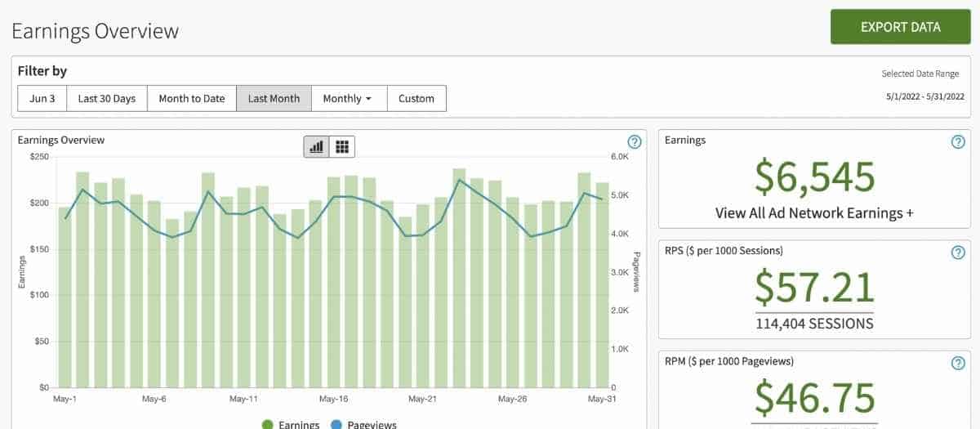The image size is (980, 429).
Task: Select the Last 30 Days filter
Action: (x=106, y=99)
